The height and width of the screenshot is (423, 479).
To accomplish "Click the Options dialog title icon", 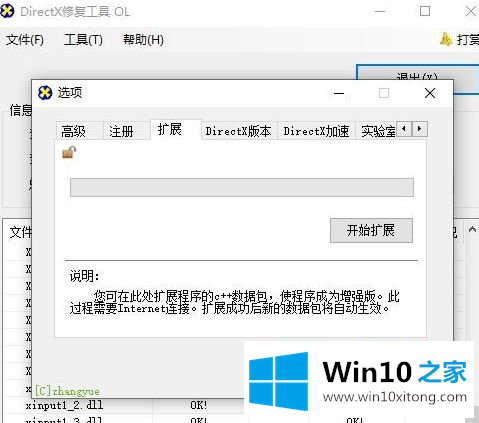I will click(x=45, y=93).
